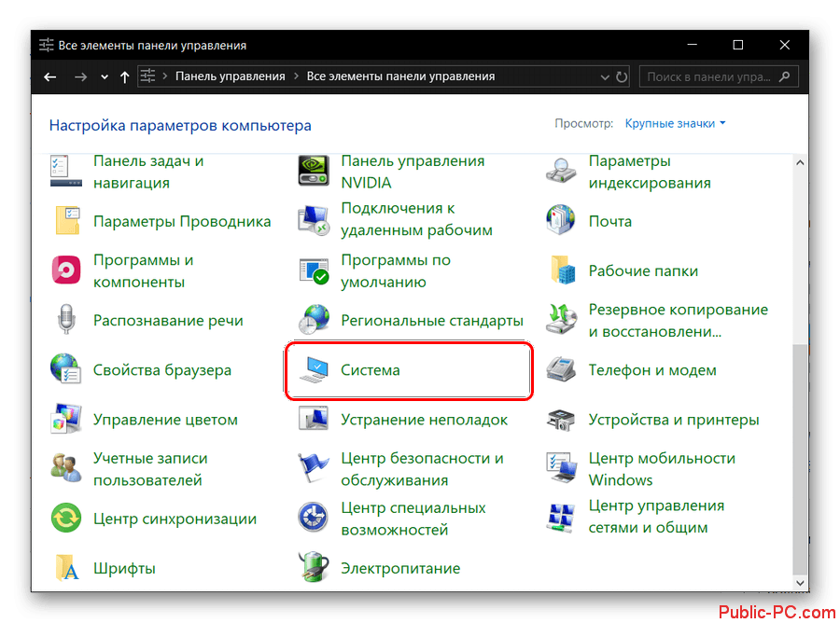Click the Mail (Почта) icon
The image size is (840, 623).
coord(561,222)
